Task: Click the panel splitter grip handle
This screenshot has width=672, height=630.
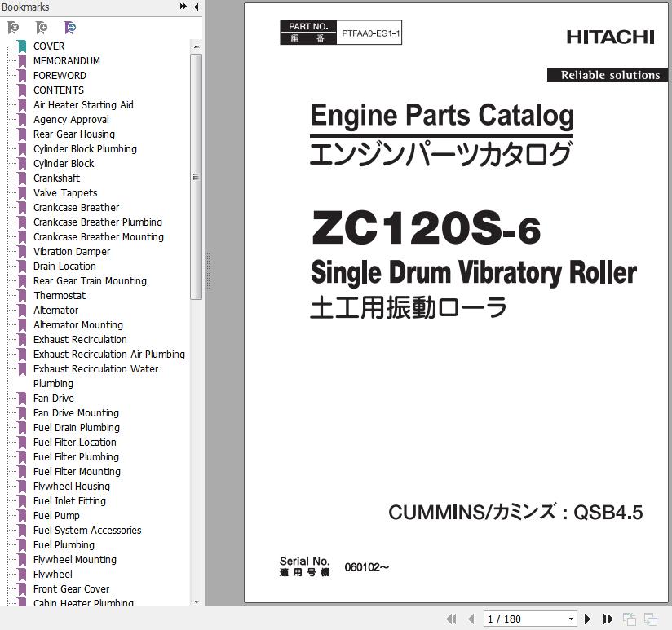Action: 208,271
